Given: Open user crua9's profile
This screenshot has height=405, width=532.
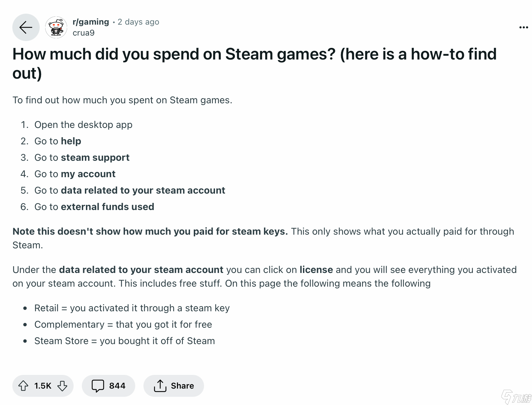Looking at the screenshot, I should coord(84,33).
